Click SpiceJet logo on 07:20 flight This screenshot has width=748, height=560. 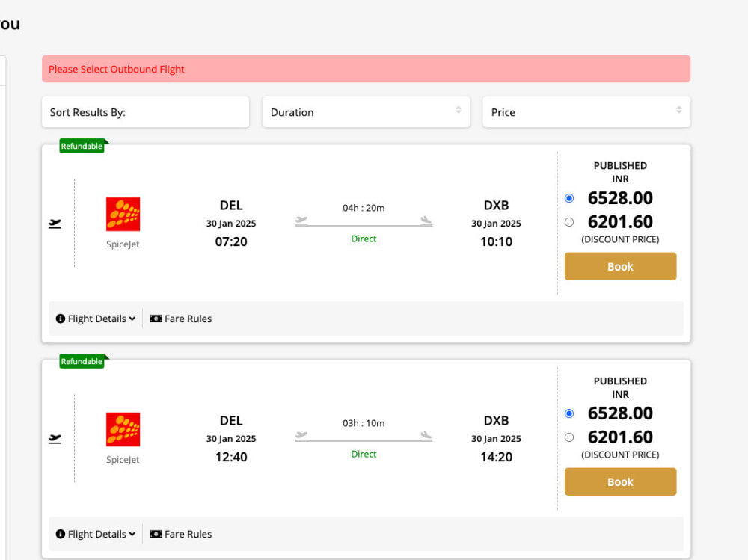click(x=123, y=214)
